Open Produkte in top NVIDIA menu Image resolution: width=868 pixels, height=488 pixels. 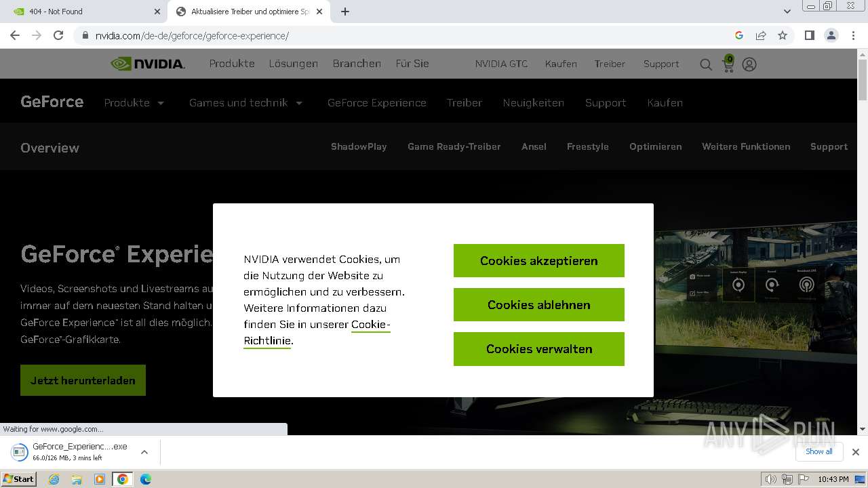tap(232, 64)
